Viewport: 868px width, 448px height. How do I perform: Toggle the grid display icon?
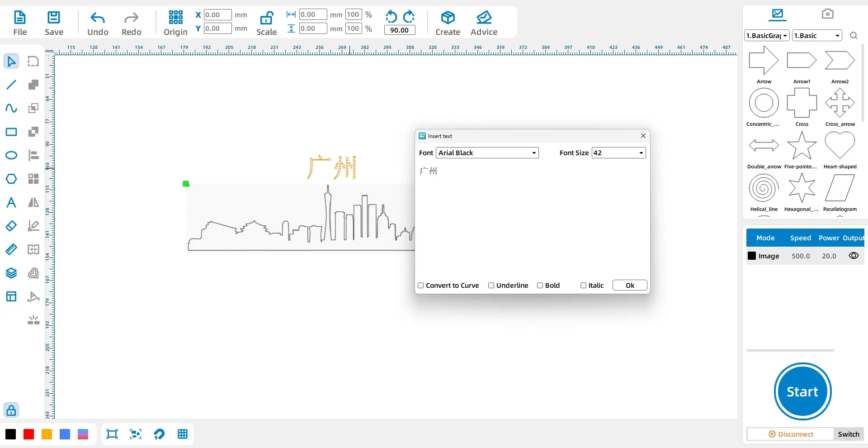(183, 434)
